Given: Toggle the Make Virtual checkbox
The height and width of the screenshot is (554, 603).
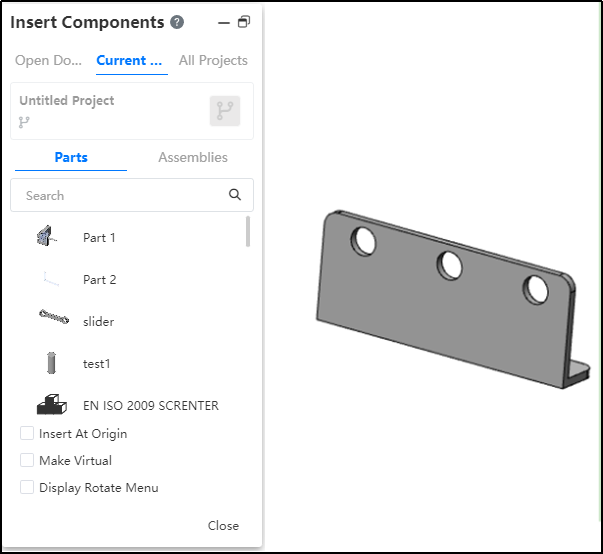Looking at the screenshot, I should coord(27,460).
